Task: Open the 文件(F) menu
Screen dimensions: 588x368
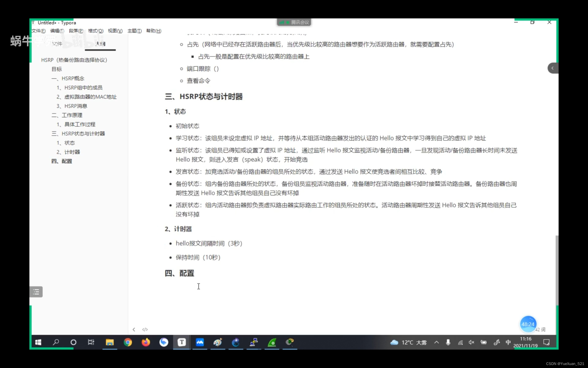Action: pyautogui.click(x=39, y=31)
